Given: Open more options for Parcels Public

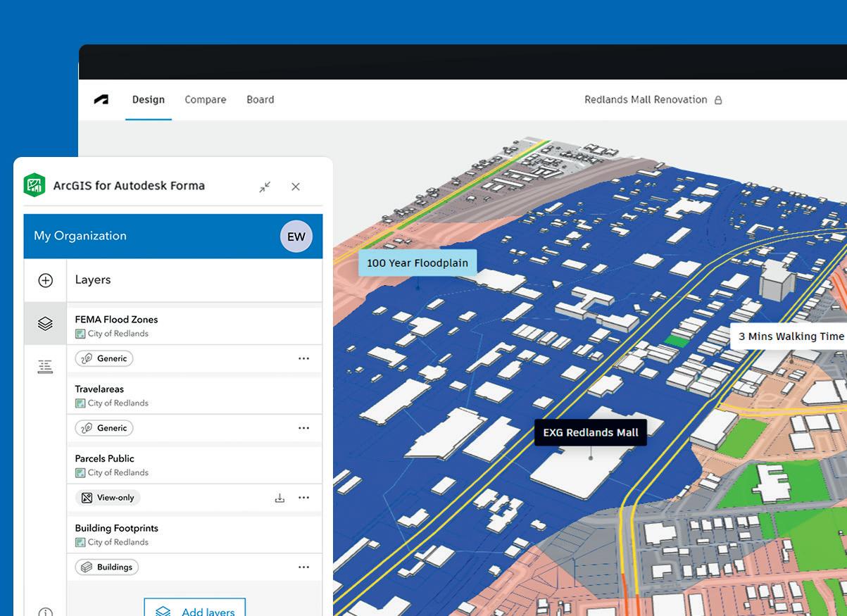Looking at the screenshot, I should coord(303,498).
